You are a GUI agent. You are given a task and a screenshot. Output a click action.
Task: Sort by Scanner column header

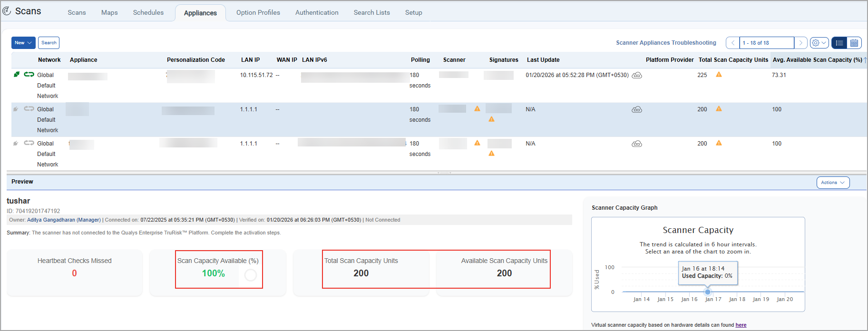(454, 60)
